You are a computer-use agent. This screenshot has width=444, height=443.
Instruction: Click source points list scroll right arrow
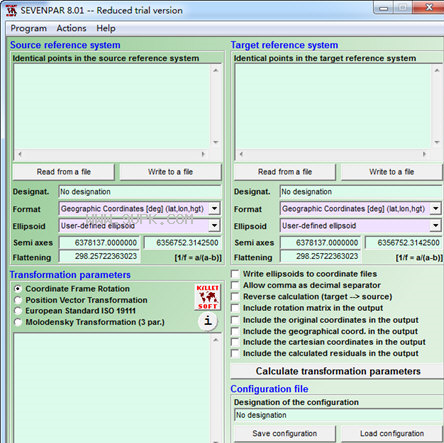tap(203, 154)
